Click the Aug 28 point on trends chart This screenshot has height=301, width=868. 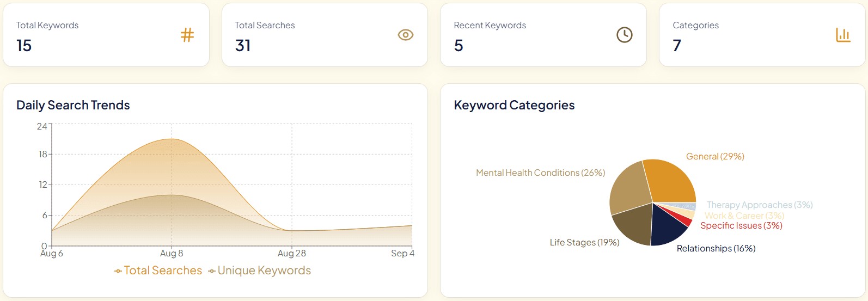pyautogui.click(x=292, y=231)
